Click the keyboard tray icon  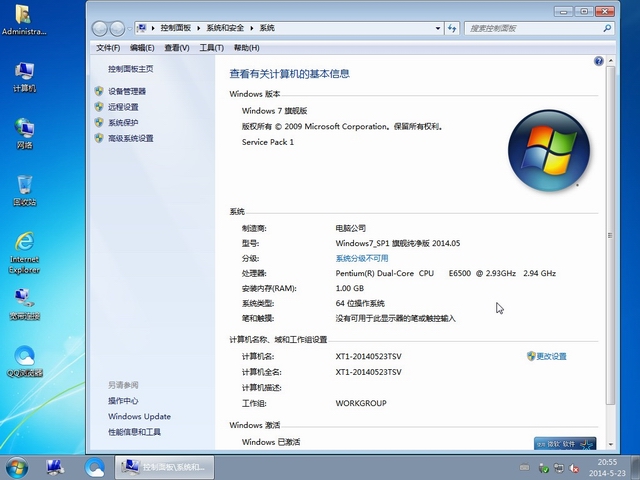(x=525, y=467)
